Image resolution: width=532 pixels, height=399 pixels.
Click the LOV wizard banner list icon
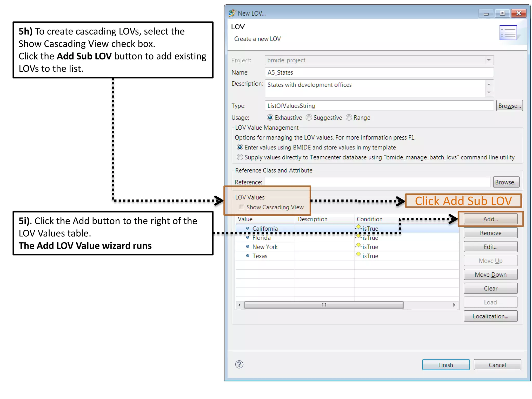[508, 33]
